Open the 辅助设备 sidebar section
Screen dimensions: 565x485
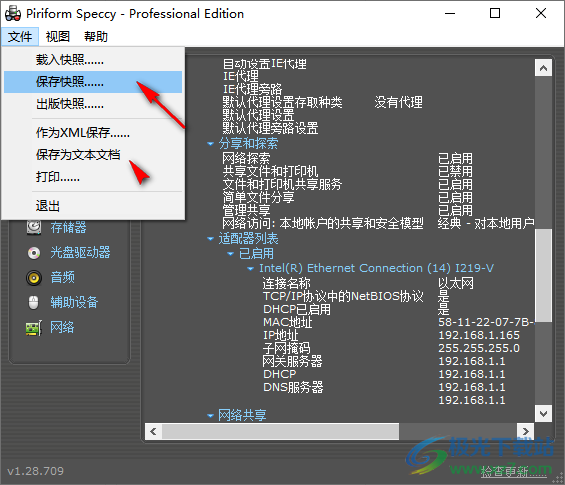tap(75, 302)
